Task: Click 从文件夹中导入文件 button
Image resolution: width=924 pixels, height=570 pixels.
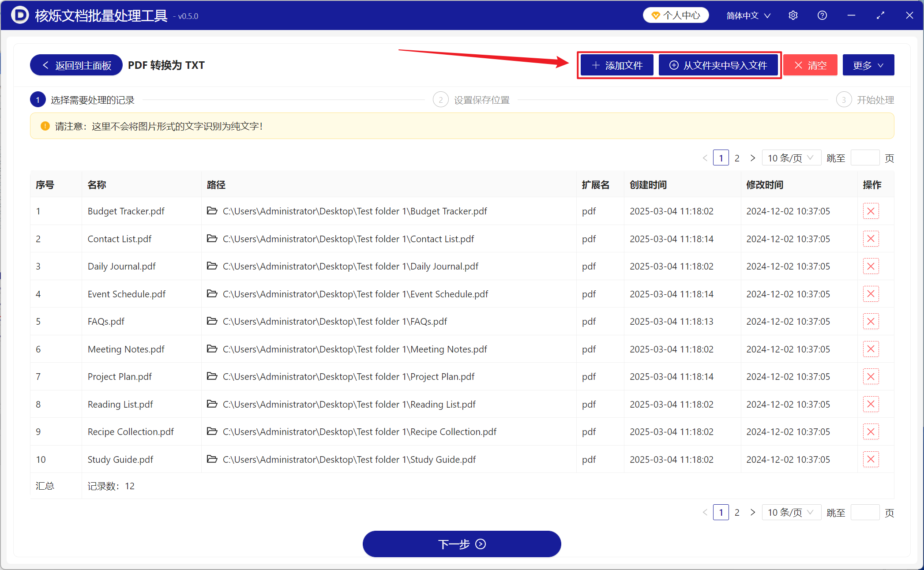Action: pos(718,65)
